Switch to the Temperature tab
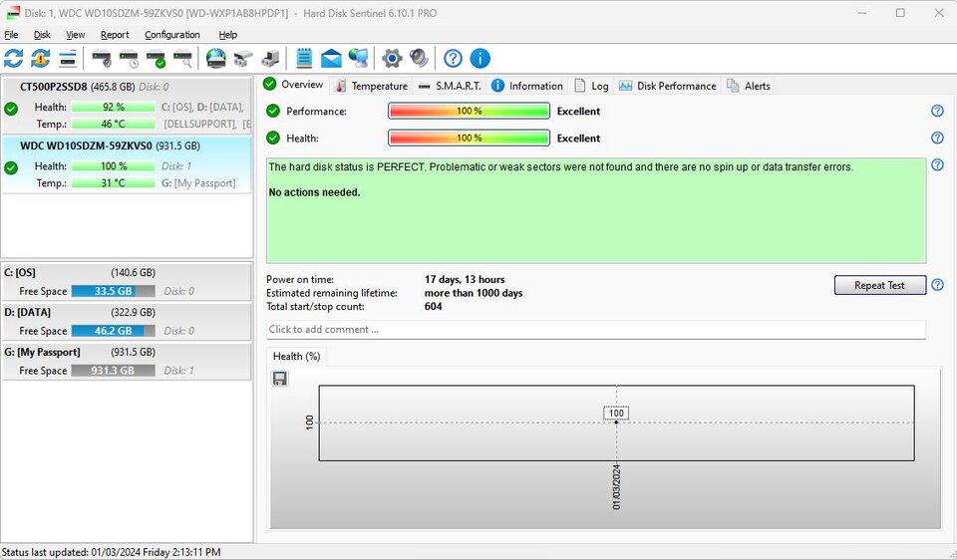Screen dimensions: 957x560 click(372, 86)
